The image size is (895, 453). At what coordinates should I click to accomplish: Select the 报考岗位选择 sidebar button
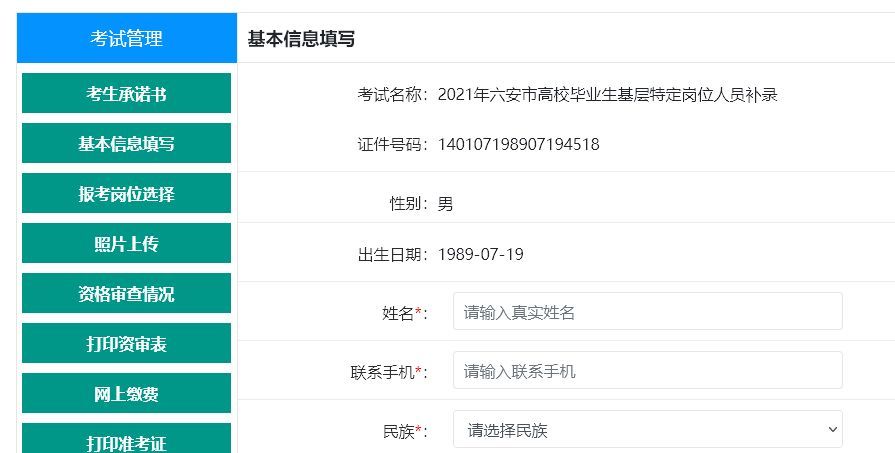(126, 194)
